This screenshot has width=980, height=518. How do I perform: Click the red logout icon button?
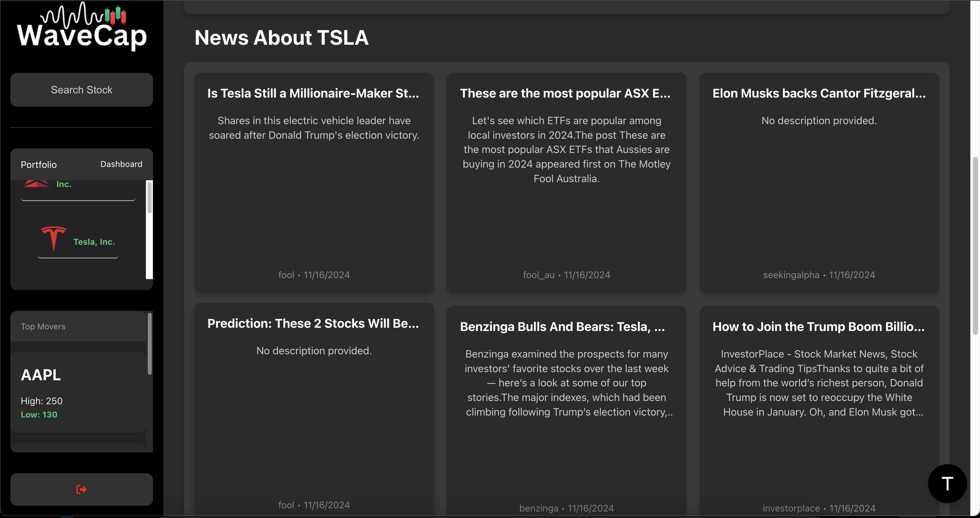[81, 489]
